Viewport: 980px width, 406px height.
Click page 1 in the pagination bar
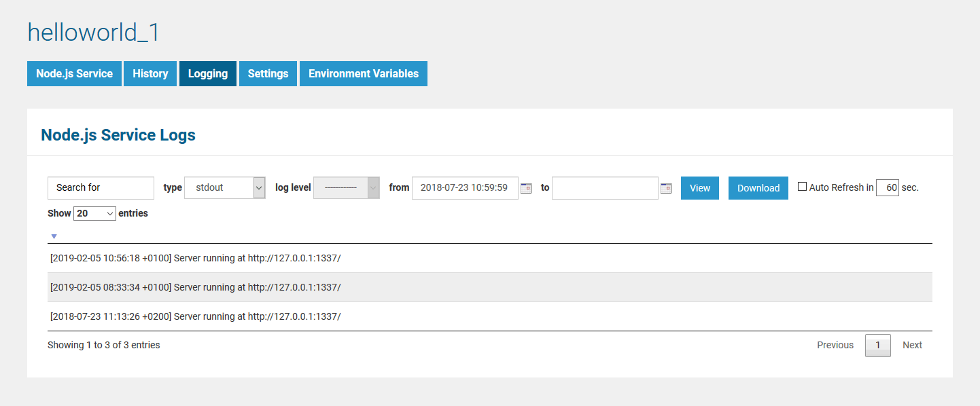877,345
